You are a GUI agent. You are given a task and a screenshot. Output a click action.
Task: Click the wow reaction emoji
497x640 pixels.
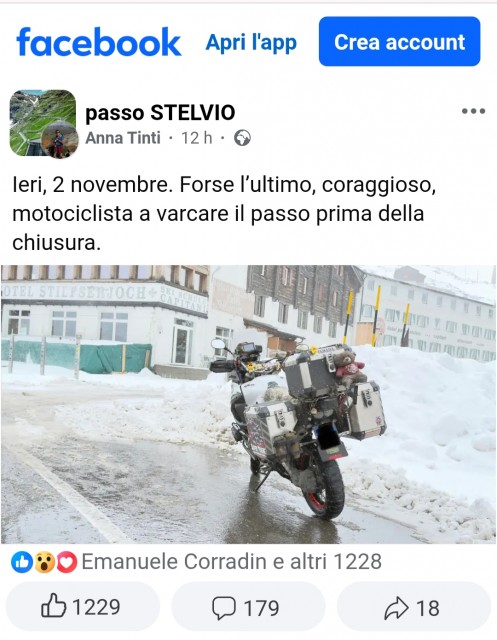(x=44, y=562)
